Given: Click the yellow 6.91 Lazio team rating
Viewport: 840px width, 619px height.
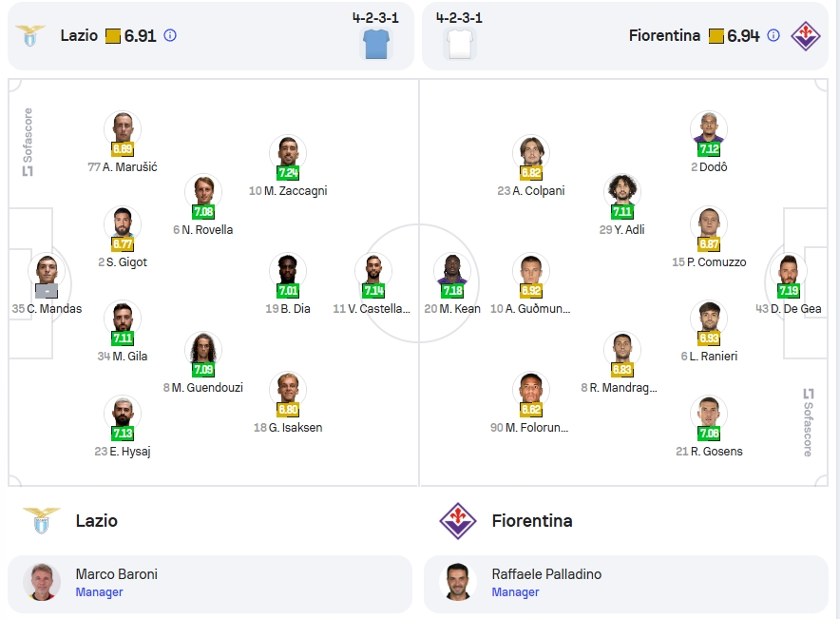Looking at the screenshot, I should point(131,36).
